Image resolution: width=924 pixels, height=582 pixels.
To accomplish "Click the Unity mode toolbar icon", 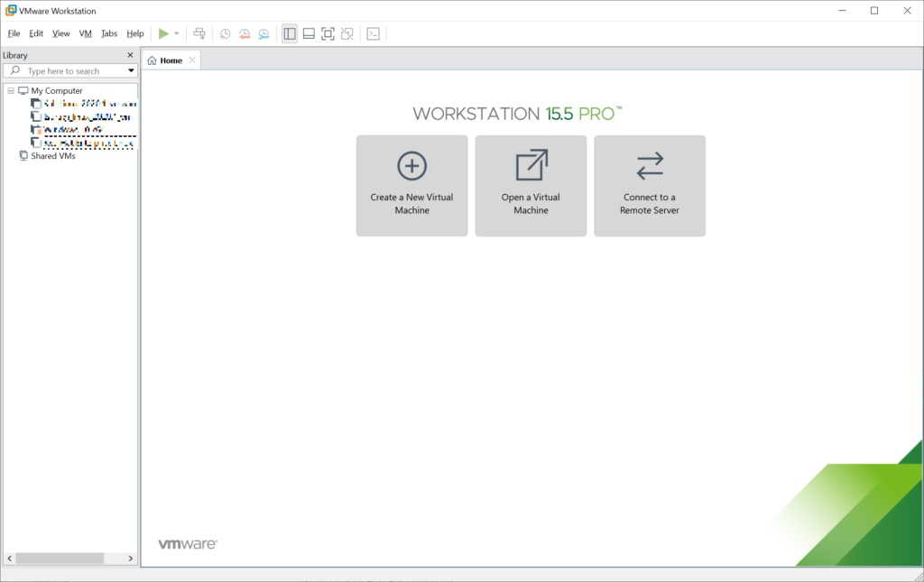I will tap(347, 33).
